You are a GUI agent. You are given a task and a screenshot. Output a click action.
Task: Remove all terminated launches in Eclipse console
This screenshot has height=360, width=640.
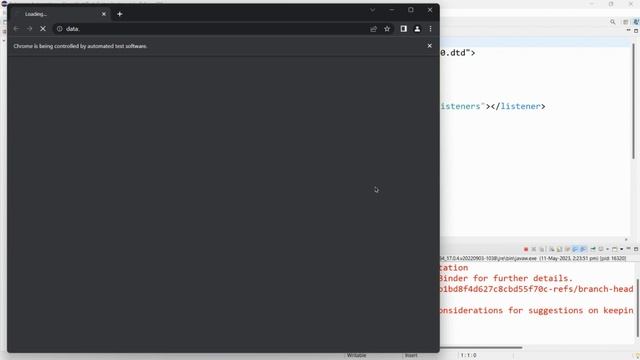coord(542,249)
